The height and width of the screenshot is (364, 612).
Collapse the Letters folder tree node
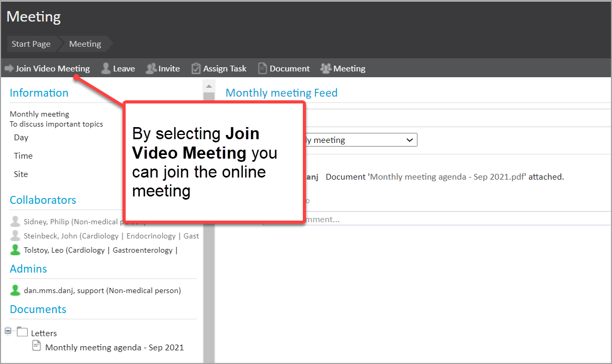(x=8, y=331)
